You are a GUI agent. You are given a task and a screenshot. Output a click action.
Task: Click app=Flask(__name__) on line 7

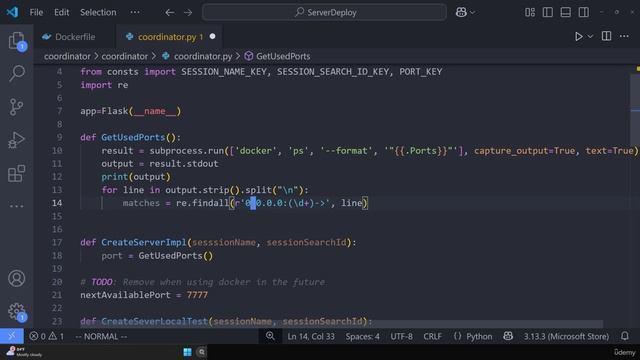click(131, 111)
